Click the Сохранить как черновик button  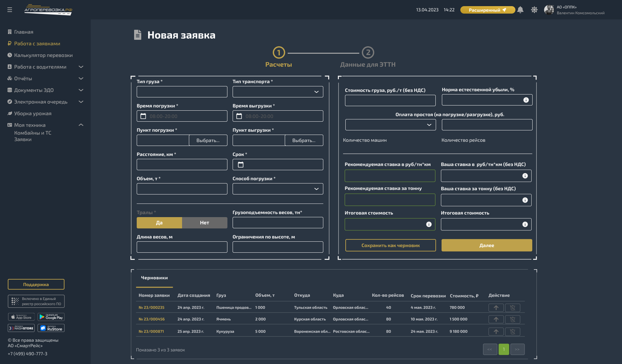tap(390, 245)
